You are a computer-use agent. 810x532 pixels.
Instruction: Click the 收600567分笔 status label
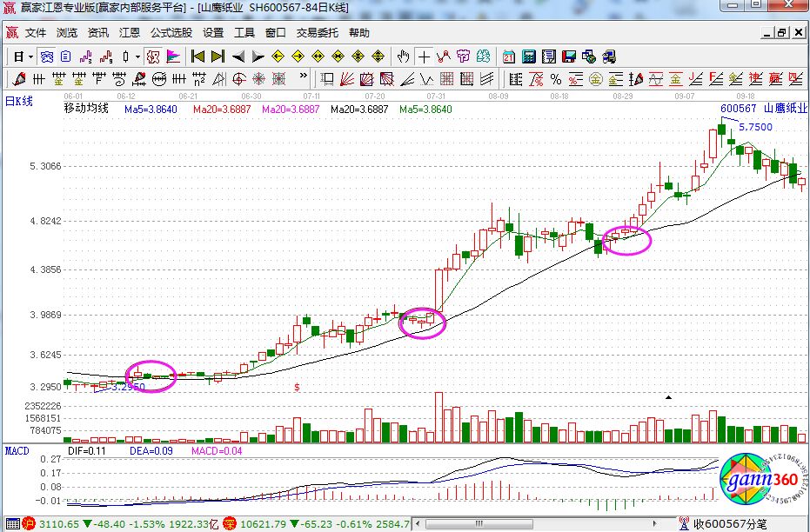[x=729, y=524]
